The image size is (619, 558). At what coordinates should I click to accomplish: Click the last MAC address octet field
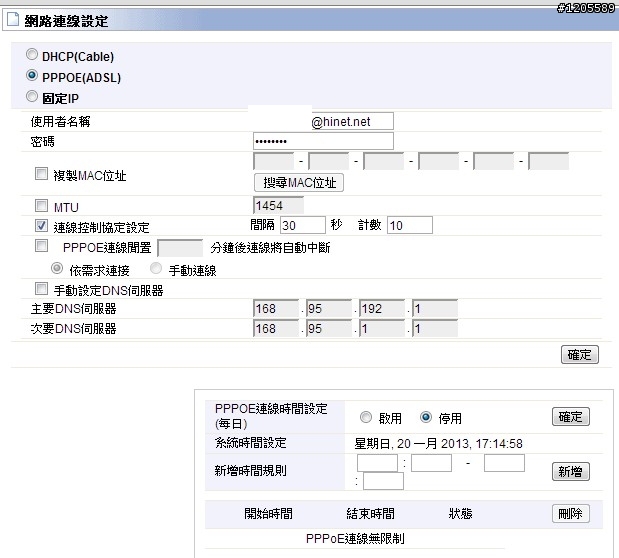pyautogui.click(x=549, y=161)
